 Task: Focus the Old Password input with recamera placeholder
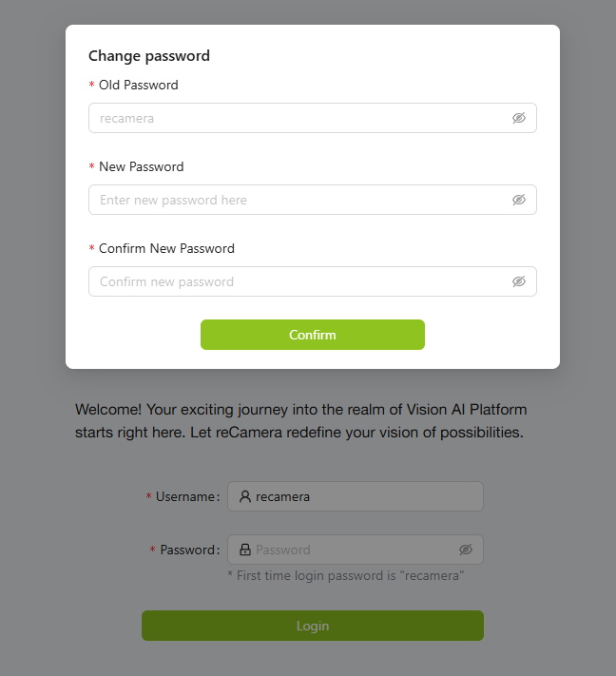313,118
